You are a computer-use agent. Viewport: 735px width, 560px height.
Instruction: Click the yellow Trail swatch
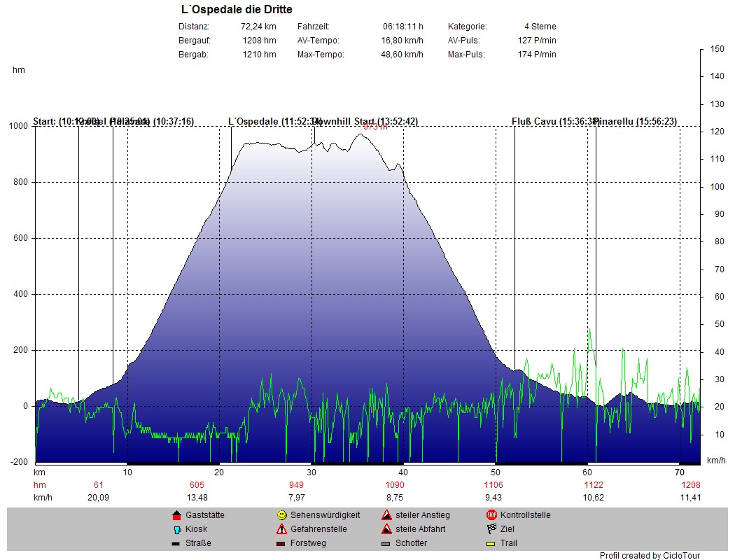[491, 543]
